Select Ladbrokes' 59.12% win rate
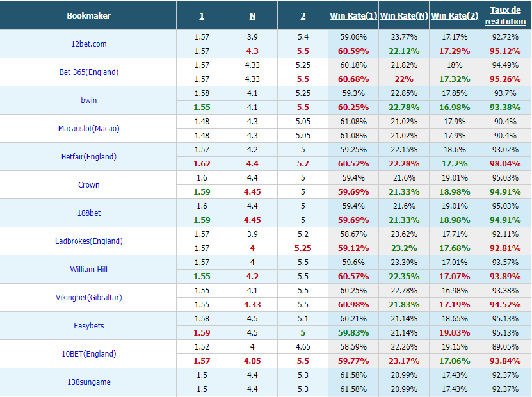532x397 pixels. point(353,248)
